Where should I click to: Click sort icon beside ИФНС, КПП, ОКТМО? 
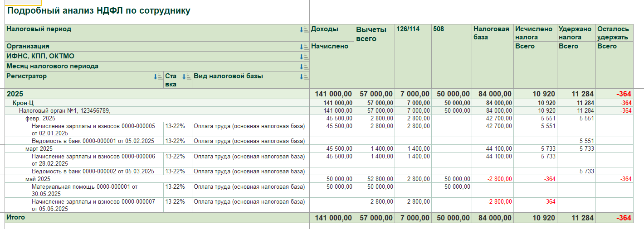[x=304, y=57]
